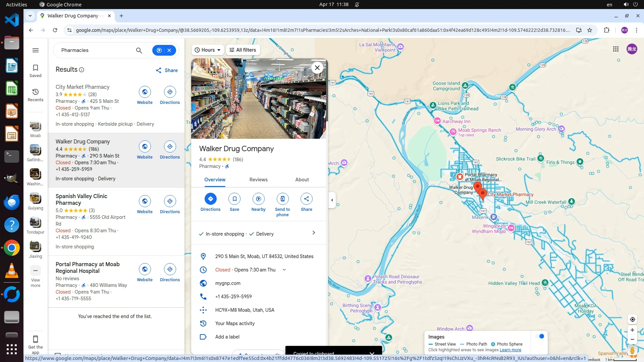The width and height of the screenshot is (644, 362).
Task: Expand Walker Drug opening hours
Action: (284, 270)
